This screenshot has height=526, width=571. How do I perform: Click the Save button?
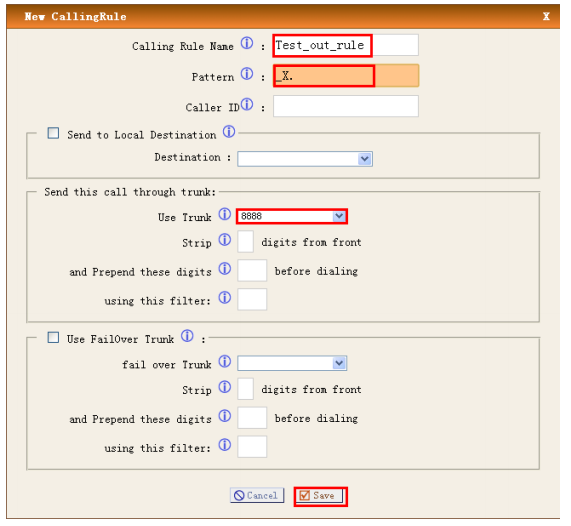click(319, 496)
